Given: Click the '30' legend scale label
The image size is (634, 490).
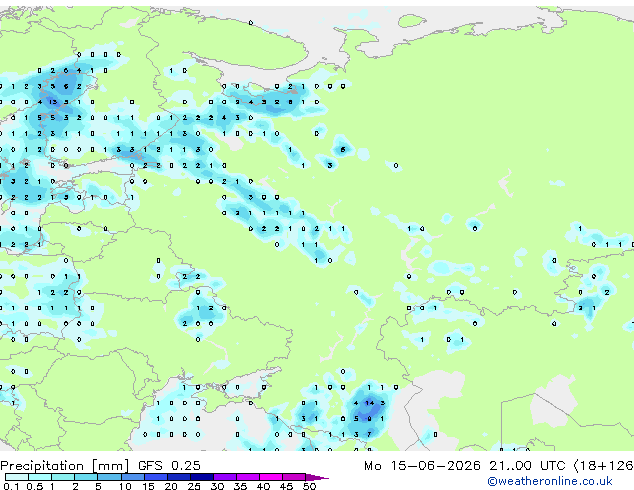Looking at the screenshot, I should (218, 486).
